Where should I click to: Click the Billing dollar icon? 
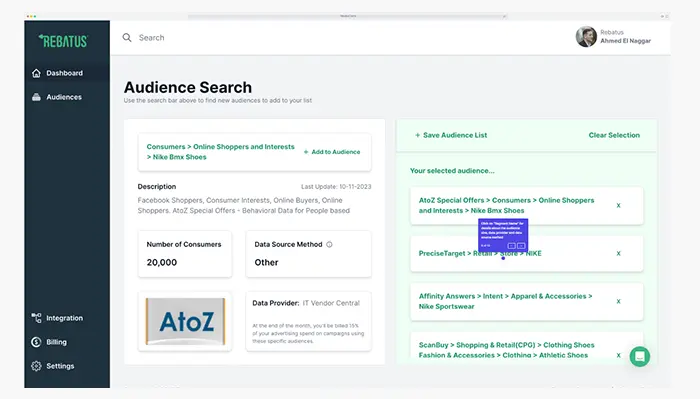click(x=36, y=342)
